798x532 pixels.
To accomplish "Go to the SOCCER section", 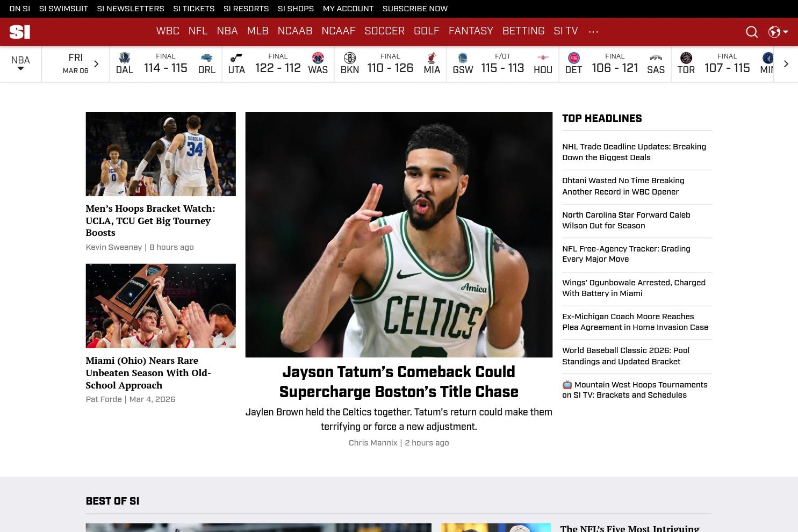I will click(385, 31).
